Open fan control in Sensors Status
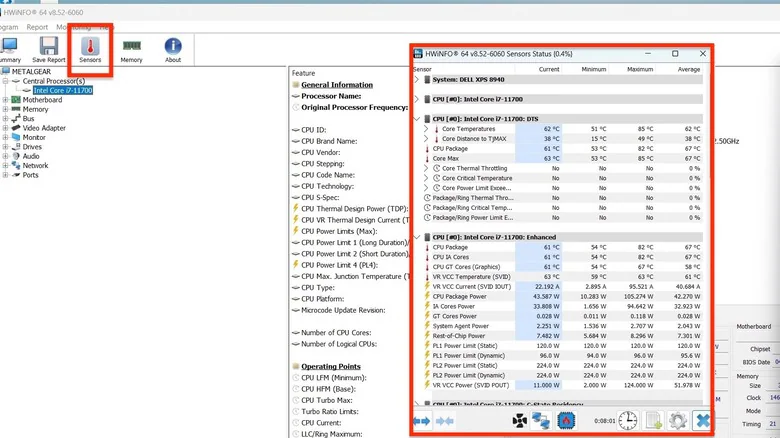The height and width of the screenshot is (438, 780). pyautogui.click(x=520, y=421)
